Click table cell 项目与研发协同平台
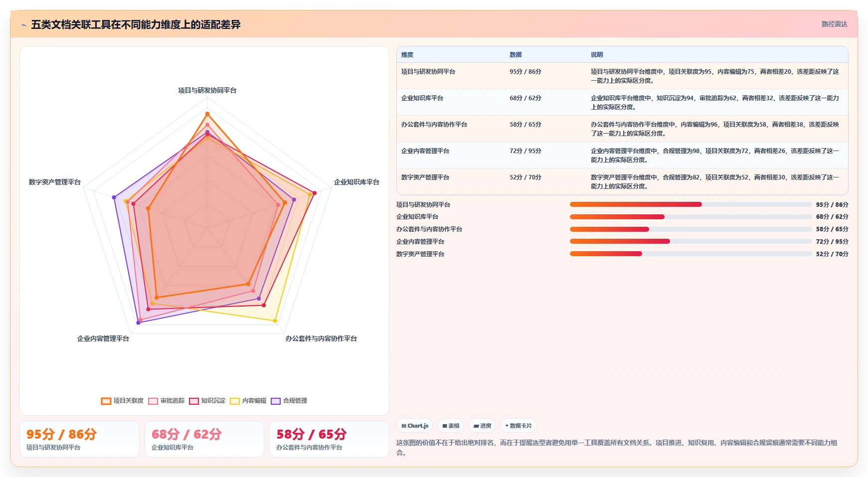 [x=428, y=72]
